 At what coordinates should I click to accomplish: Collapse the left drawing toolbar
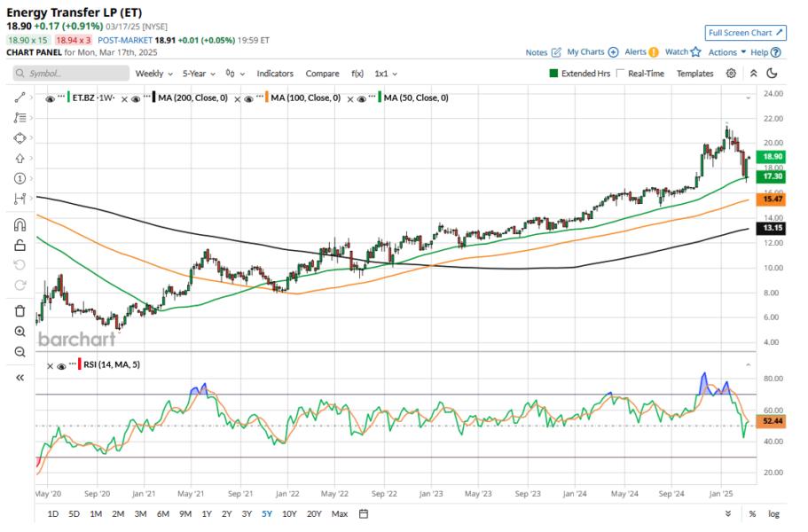[x=20, y=378]
